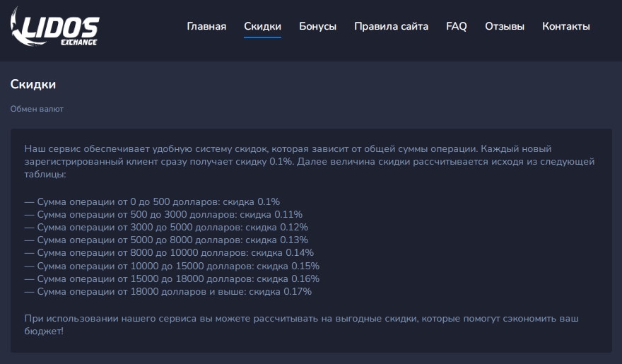The width and height of the screenshot is (622, 364).
Task: Click the closing paragraph about saving budget
Action: (302, 324)
